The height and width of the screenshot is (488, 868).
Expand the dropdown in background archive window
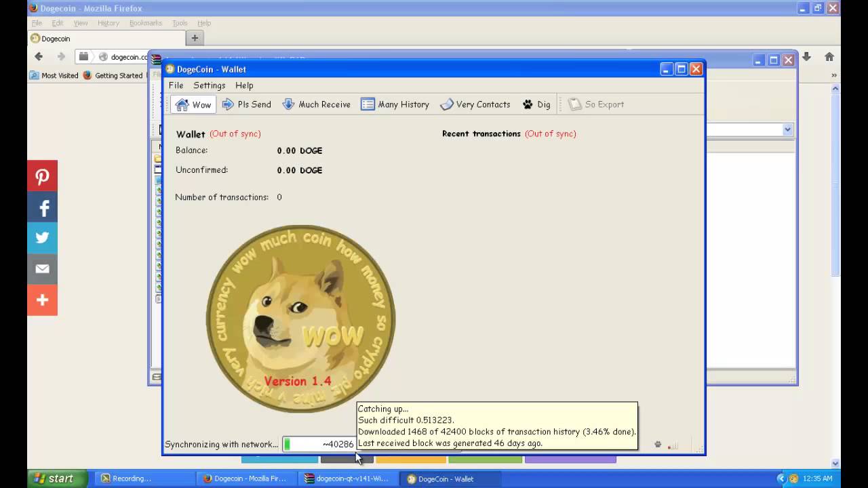pos(787,129)
